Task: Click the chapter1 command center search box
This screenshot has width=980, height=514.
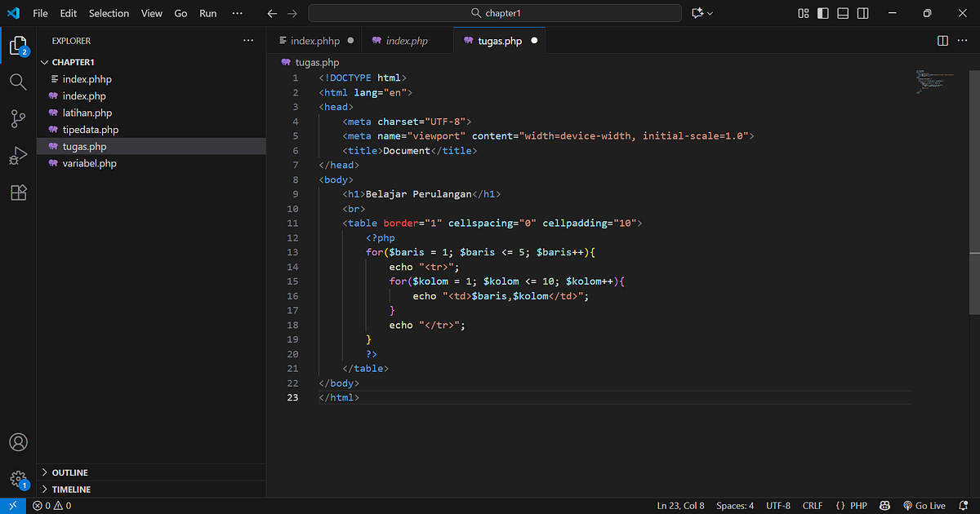Action: pyautogui.click(x=495, y=13)
